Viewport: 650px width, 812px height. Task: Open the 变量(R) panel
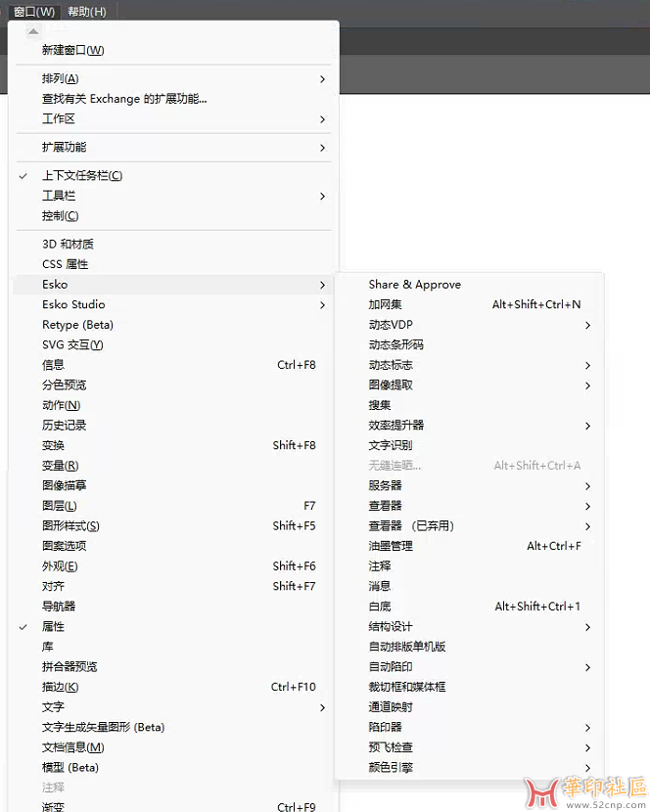click(173, 466)
